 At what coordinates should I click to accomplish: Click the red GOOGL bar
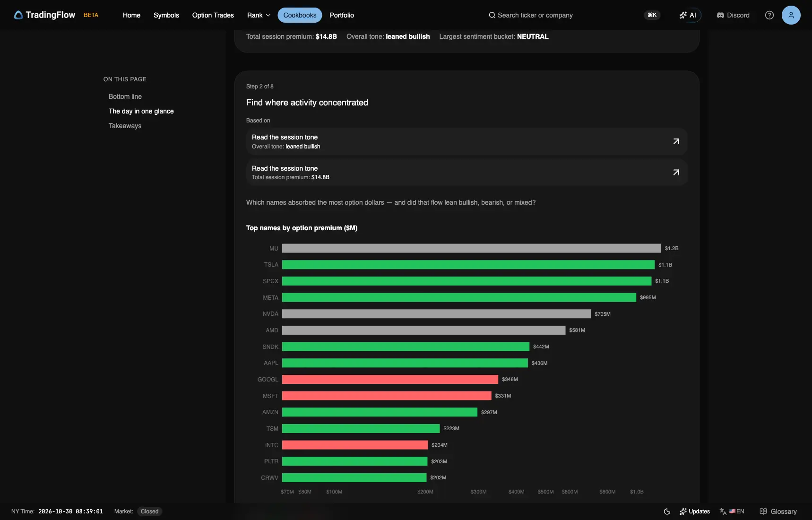390,379
